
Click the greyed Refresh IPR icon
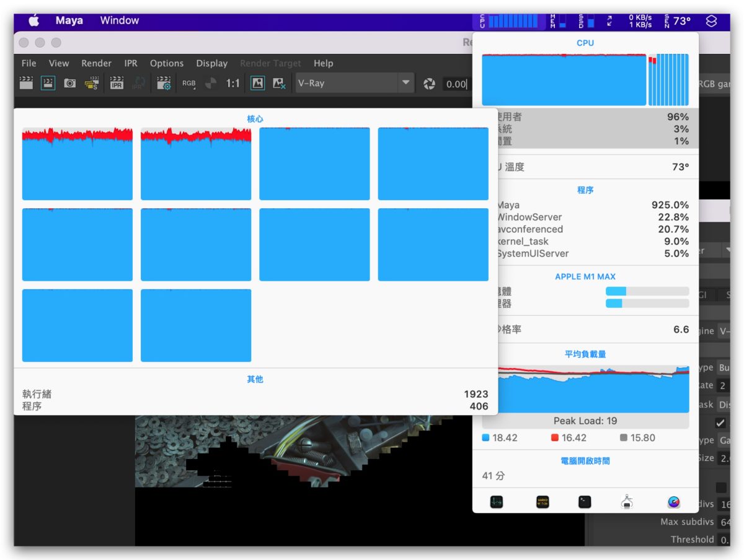pyautogui.click(x=139, y=83)
